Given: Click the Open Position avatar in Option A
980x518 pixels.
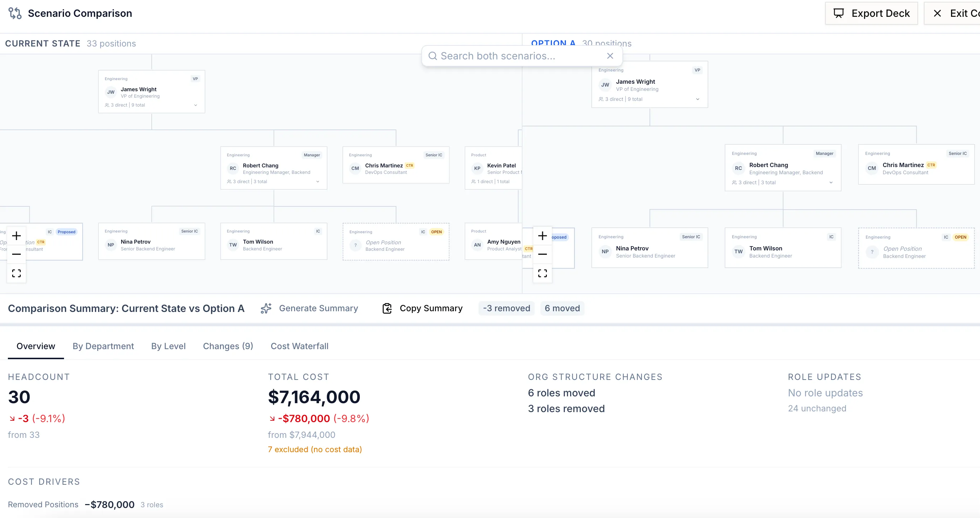Looking at the screenshot, I should tap(872, 252).
